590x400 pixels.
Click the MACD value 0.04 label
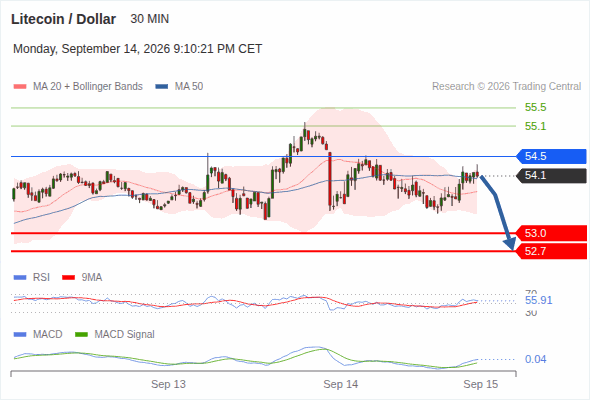[x=535, y=359]
